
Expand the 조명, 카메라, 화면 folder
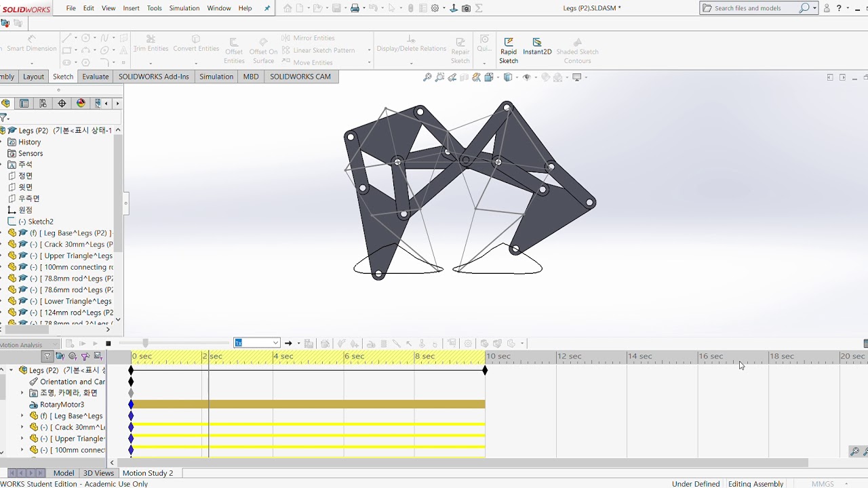(x=22, y=393)
